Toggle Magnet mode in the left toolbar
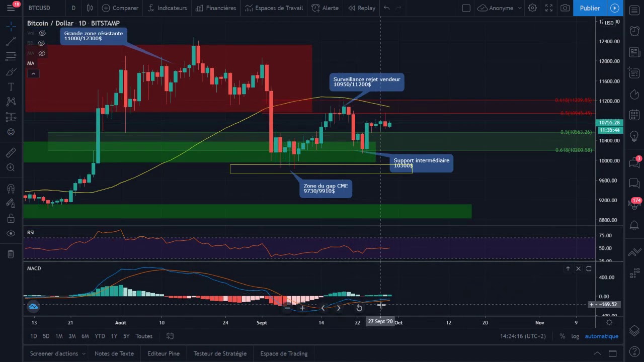Screen dimensions: 644x362 click(11, 188)
